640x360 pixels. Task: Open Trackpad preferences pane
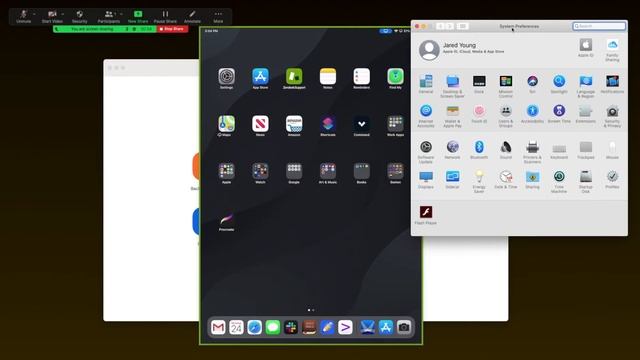point(586,149)
